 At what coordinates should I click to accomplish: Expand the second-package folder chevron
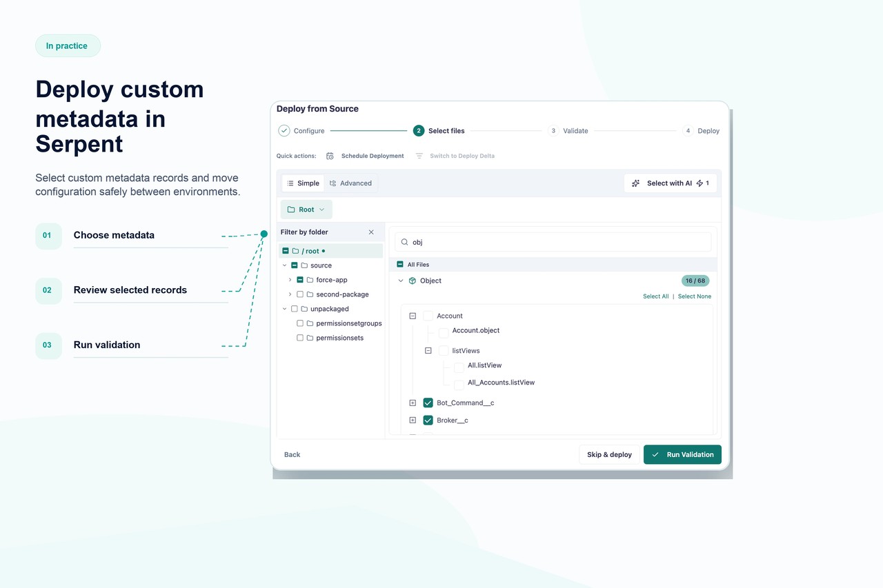pyautogui.click(x=290, y=294)
